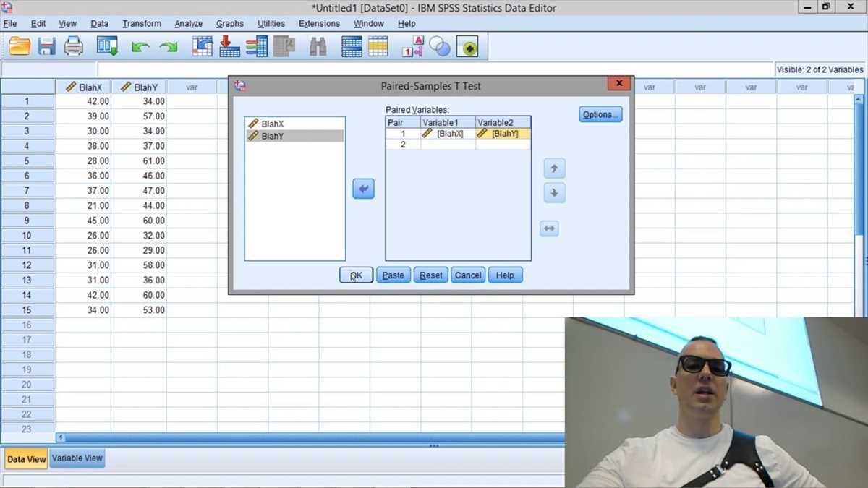868x488 pixels.
Task: Select the [BlahX] cell under Variable1
Action: [448, 133]
